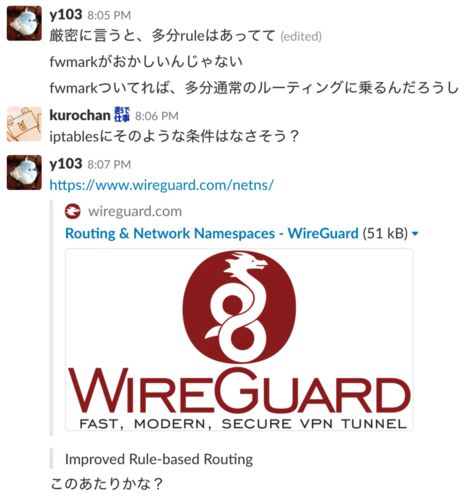Open y103's avatar beside the 8:05 PM message

24,23
